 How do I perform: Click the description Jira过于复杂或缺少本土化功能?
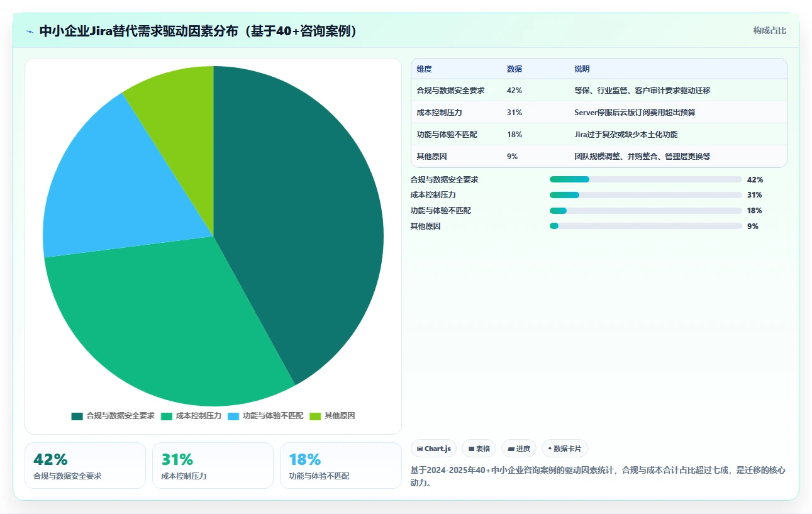626,135
